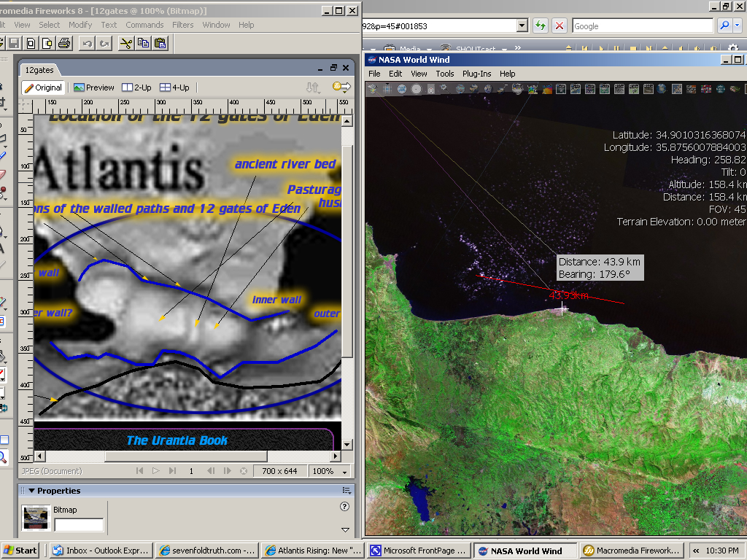Switch to the 4-Up view
Screen dimensions: 747x560
point(174,87)
